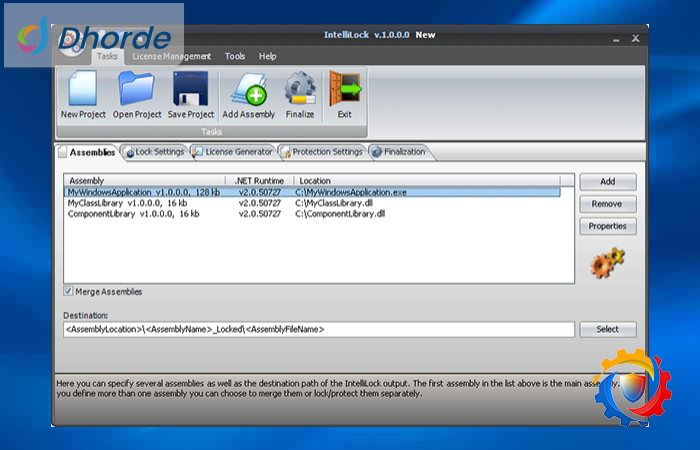Click the Exit door icon
Screen dimensions: 700x450
pos(344,90)
